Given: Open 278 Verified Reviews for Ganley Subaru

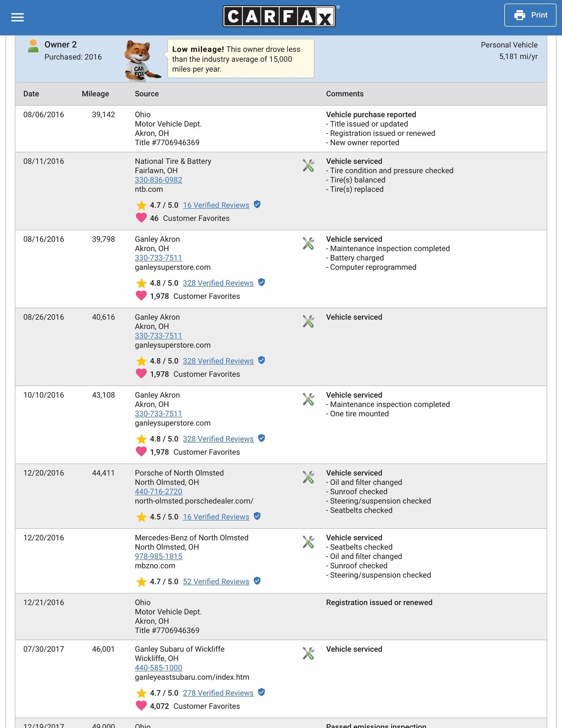Looking at the screenshot, I should pyautogui.click(x=218, y=693).
